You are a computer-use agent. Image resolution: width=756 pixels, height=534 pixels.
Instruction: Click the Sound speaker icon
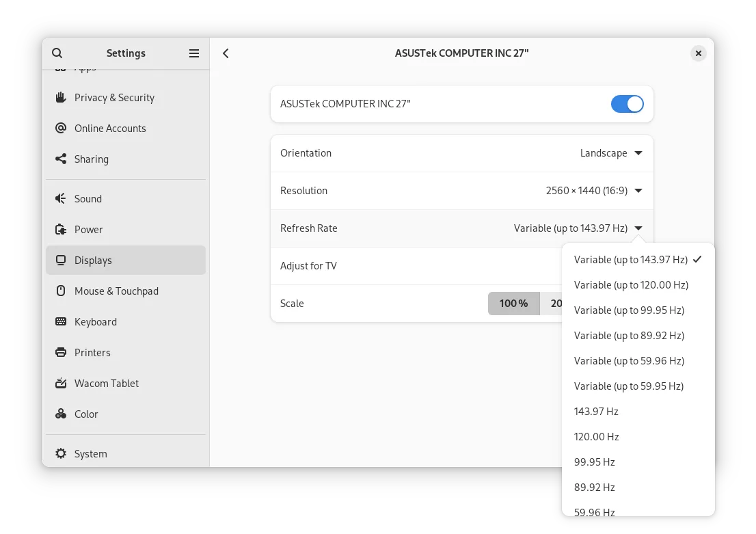(61, 199)
